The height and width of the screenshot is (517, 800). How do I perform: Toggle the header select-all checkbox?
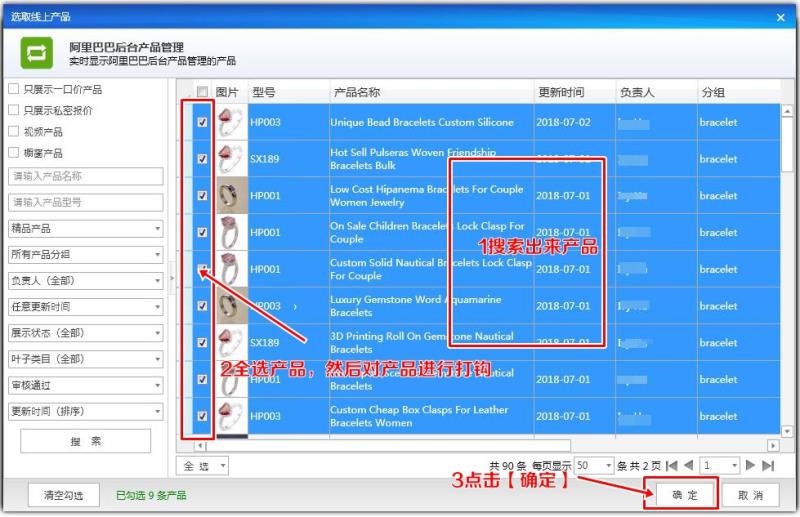pyautogui.click(x=202, y=92)
